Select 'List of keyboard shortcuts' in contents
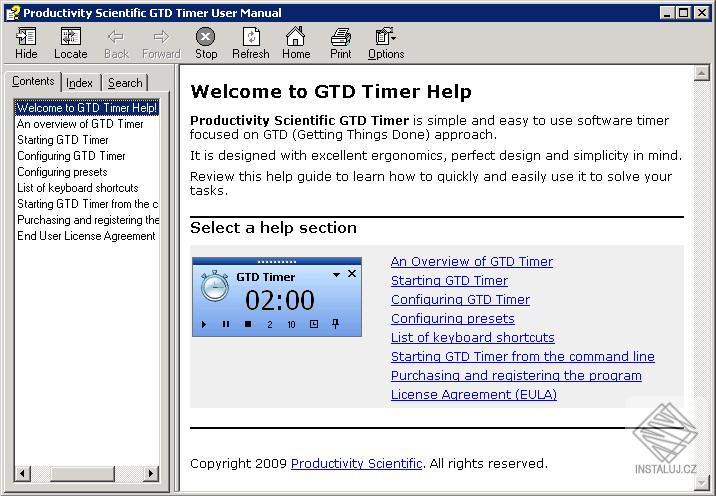 coord(78,188)
